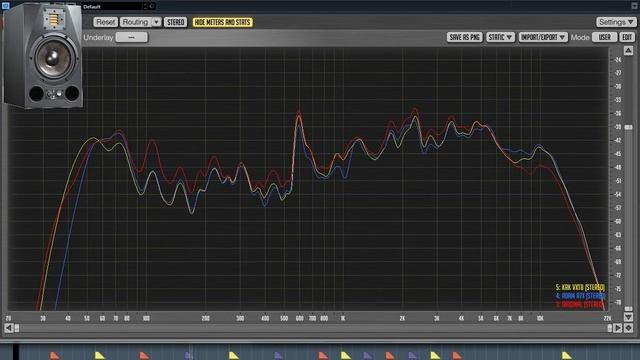Image resolution: width=640 pixels, height=360 pixels.
Task: Toggle Hide Meters and Stats
Action: (222, 22)
